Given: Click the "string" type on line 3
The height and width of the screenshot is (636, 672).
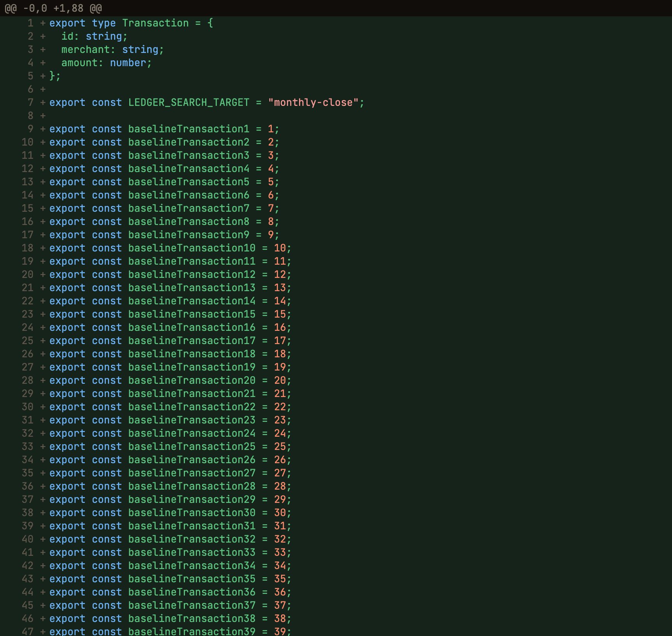Looking at the screenshot, I should 140,49.
